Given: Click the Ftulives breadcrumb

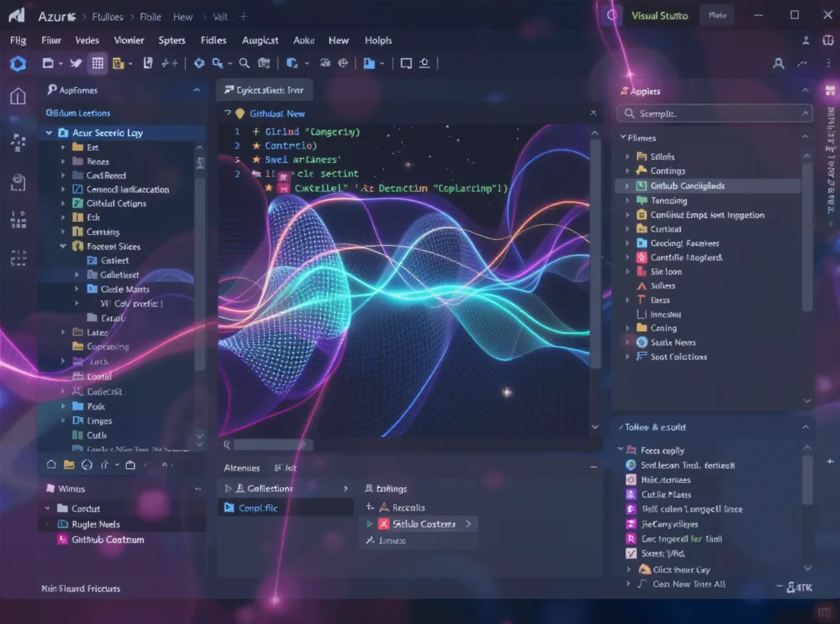Looking at the screenshot, I should (x=108, y=16).
